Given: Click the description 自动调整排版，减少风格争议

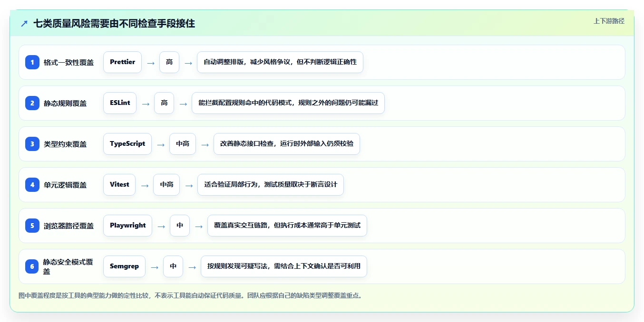Looking at the screenshot, I should pos(280,62).
